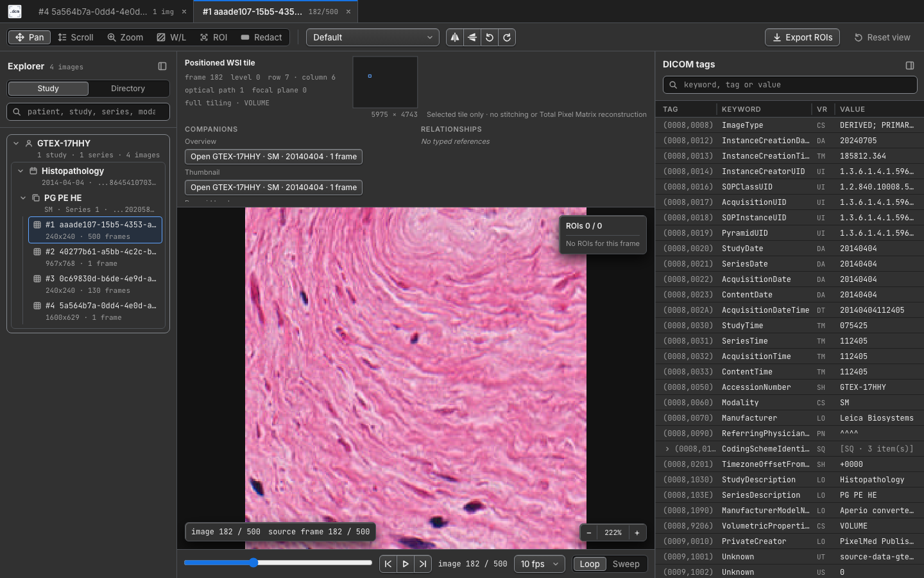Click the ROIs 0 / 0 panel
This screenshot has width=924, height=578.
click(x=603, y=235)
